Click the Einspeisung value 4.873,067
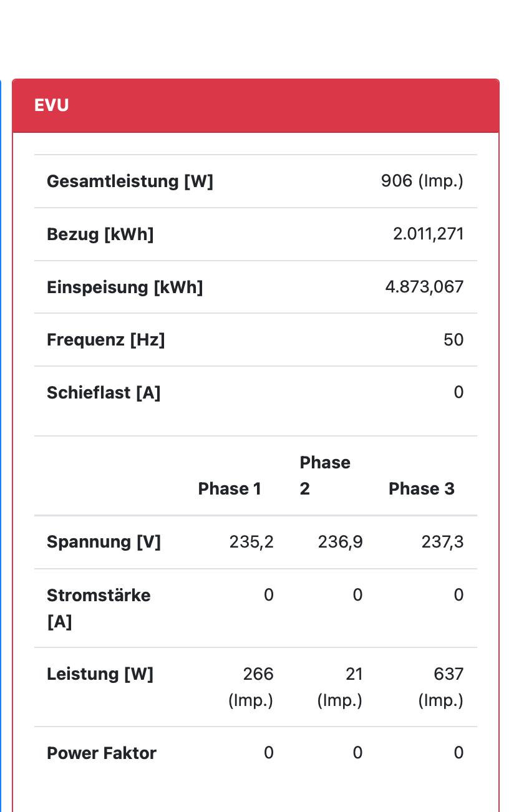 pyautogui.click(x=424, y=288)
